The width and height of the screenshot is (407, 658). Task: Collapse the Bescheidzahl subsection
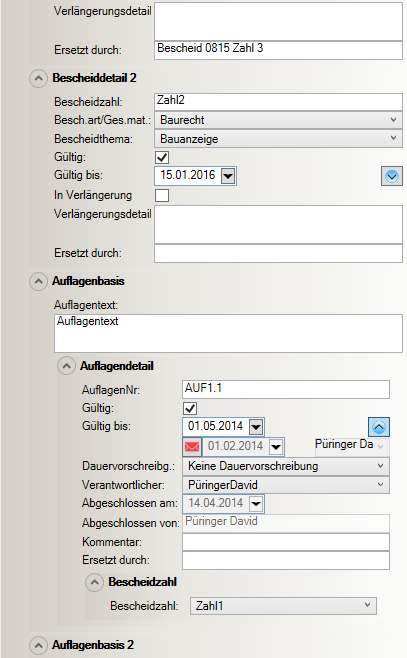(94, 582)
